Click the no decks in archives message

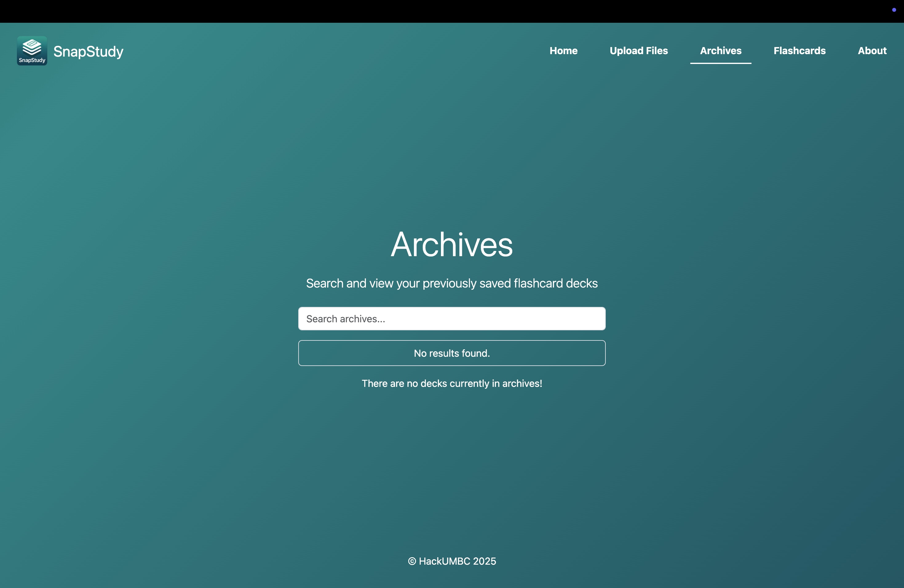[x=452, y=383]
